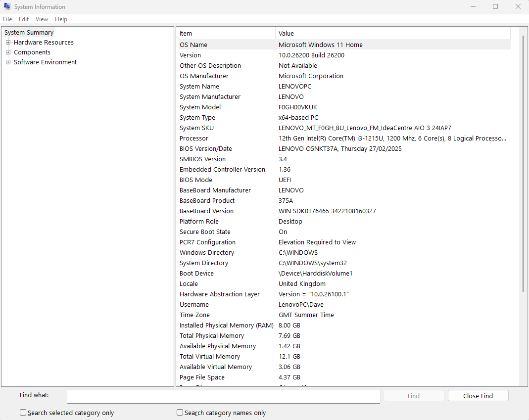The image size is (529, 420).
Task: Select Installed Physical Memory (RAM) row label
Action: click(226, 326)
